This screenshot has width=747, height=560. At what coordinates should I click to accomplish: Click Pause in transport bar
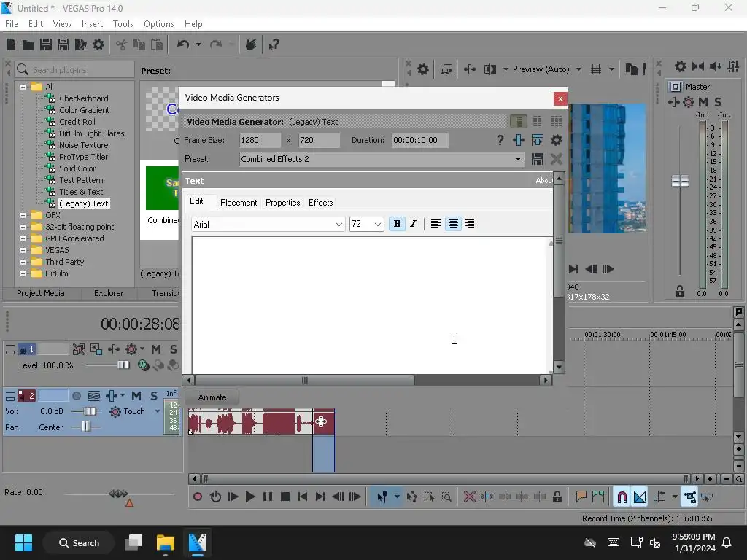(268, 497)
